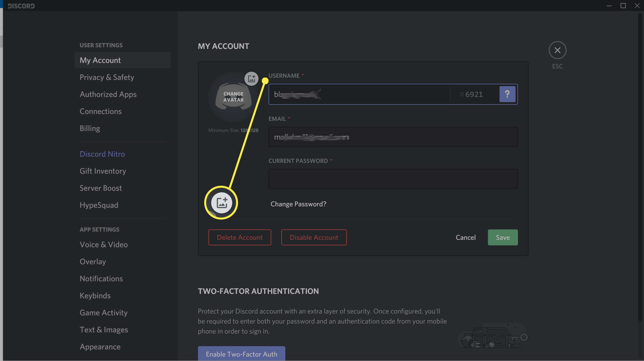Viewport: 644px width, 361px height.
Task: Select HypeSquad sidebar item
Action: click(99, 205)
